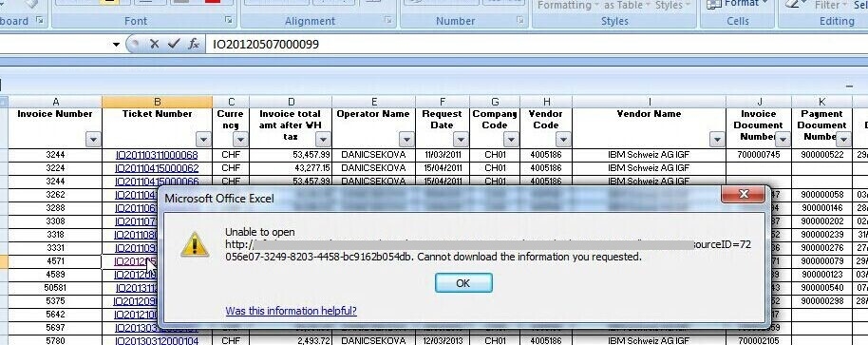Confirm the entry with formula bar checkmark
The height and width of the screenshot is (345, 868).
[x=174, y=44]
